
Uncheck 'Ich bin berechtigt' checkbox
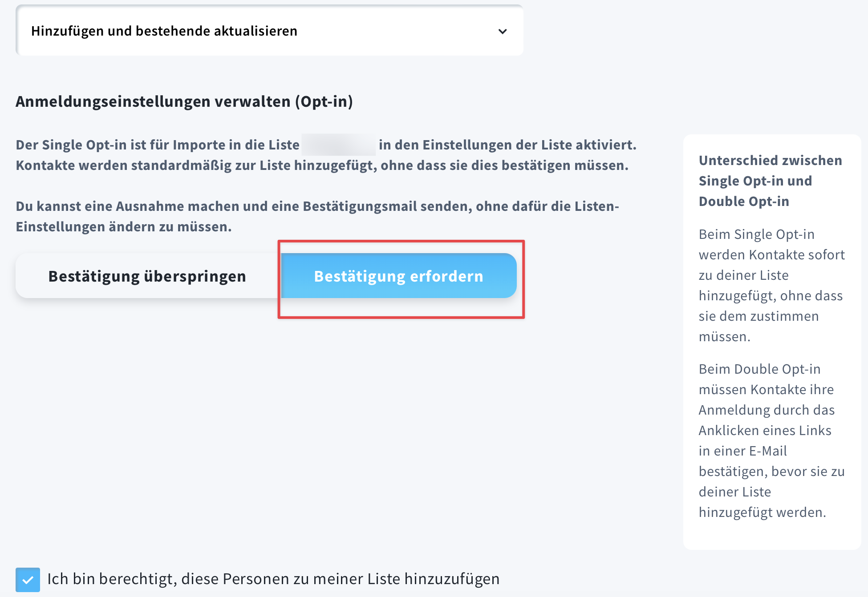(28, 579)
